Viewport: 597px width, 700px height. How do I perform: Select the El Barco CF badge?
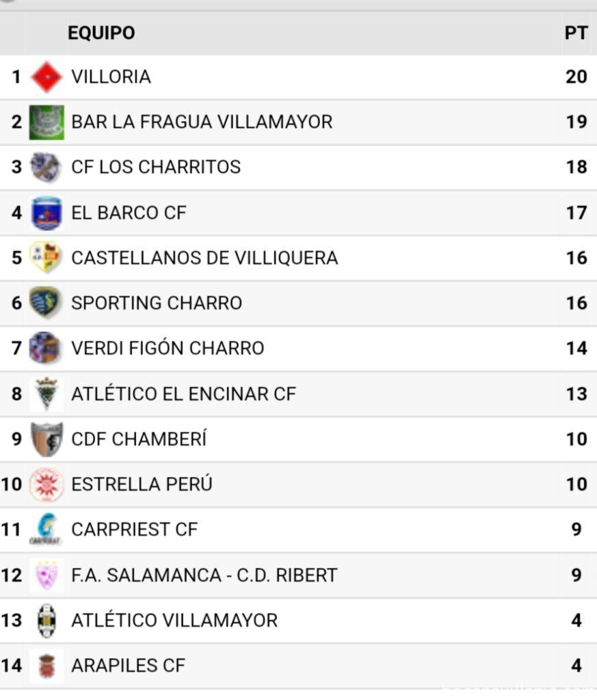[x=47, y=213]
